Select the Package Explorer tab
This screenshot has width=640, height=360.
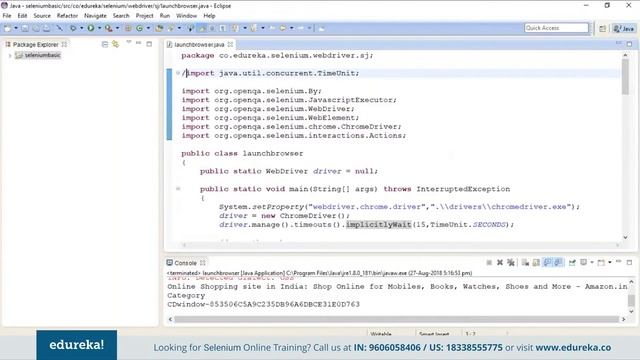click(x=35, y=44)
